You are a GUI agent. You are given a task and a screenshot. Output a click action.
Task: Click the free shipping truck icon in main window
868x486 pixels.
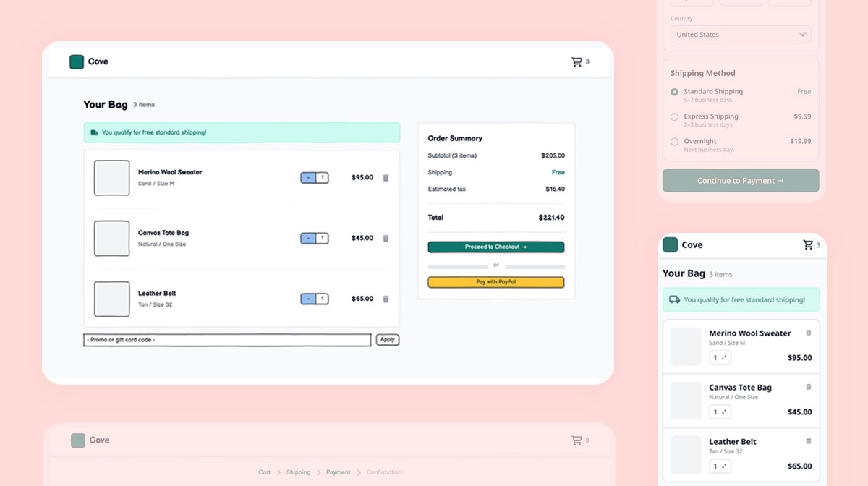point(94,133)
